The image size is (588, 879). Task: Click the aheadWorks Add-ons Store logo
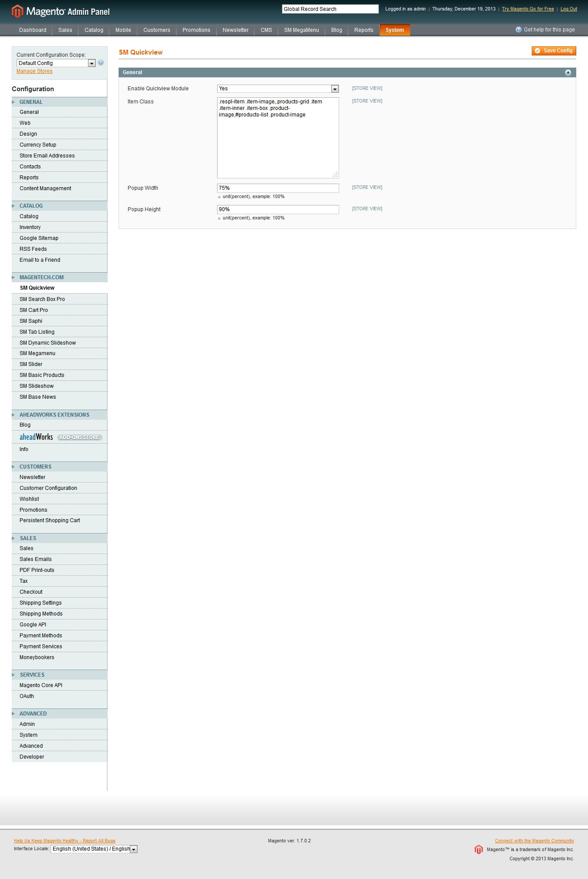(x=61, y=437)
